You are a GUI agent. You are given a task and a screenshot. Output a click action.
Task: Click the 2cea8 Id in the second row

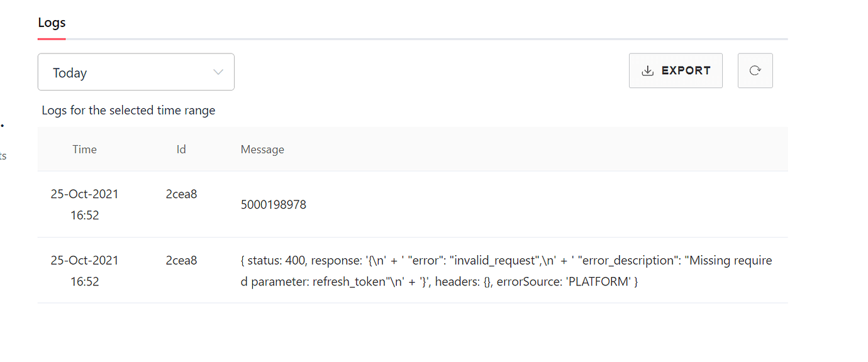click(x=181, y=260)
